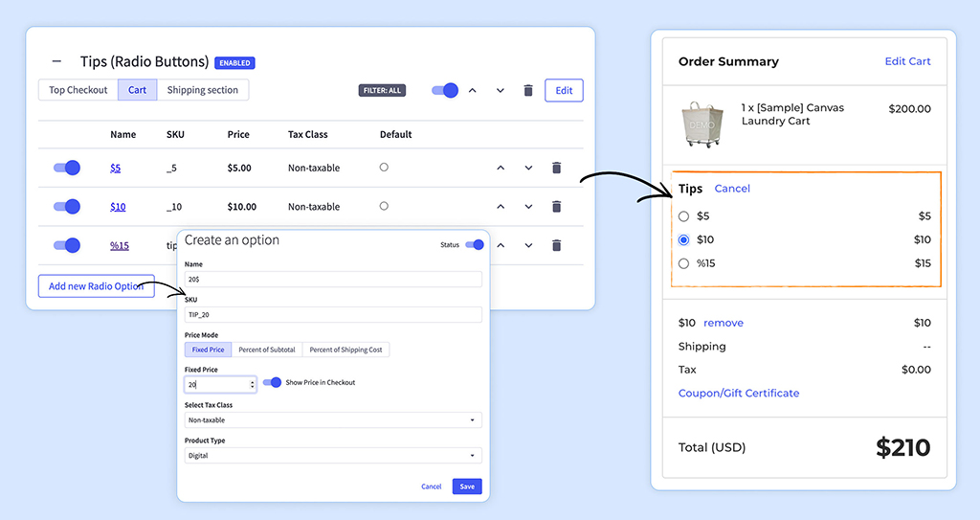Click Cancel in Create an option dialog
This screenshot has height=520, width=980.
pos(432,486)
